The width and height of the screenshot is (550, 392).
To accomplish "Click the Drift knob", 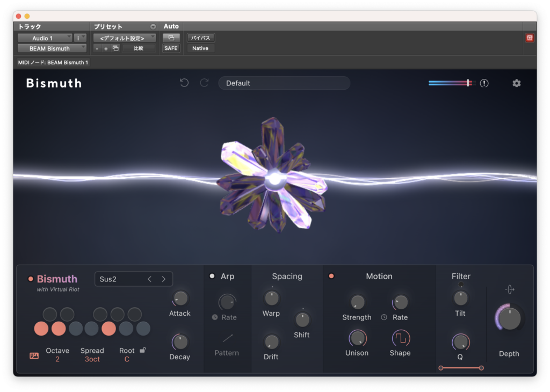I will [x=271, y=342].
